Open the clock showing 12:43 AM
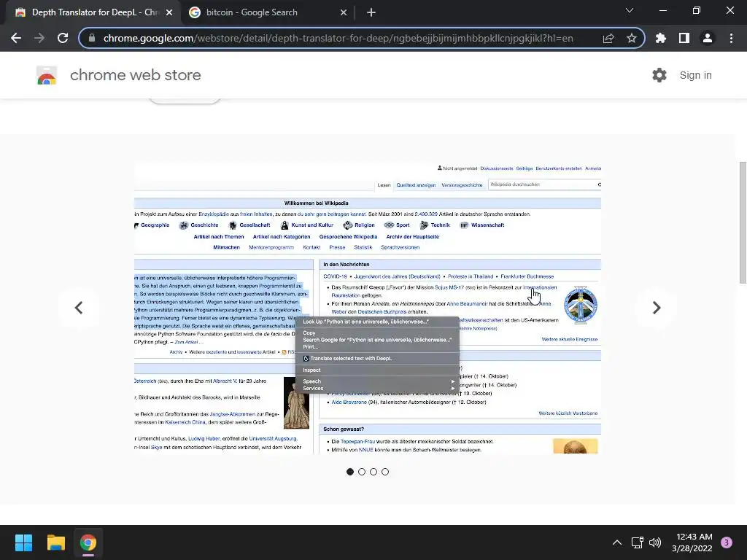 pyautogui.click(x=692, y=542)
